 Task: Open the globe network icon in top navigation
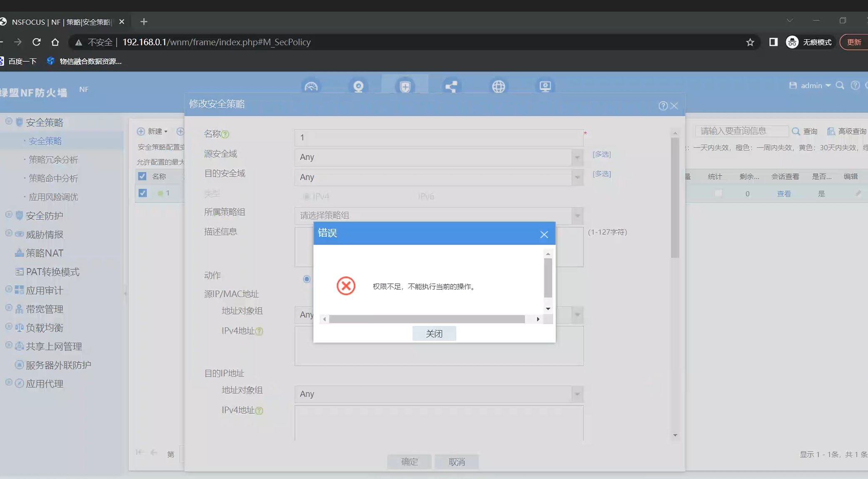click(x=499, y=87)
